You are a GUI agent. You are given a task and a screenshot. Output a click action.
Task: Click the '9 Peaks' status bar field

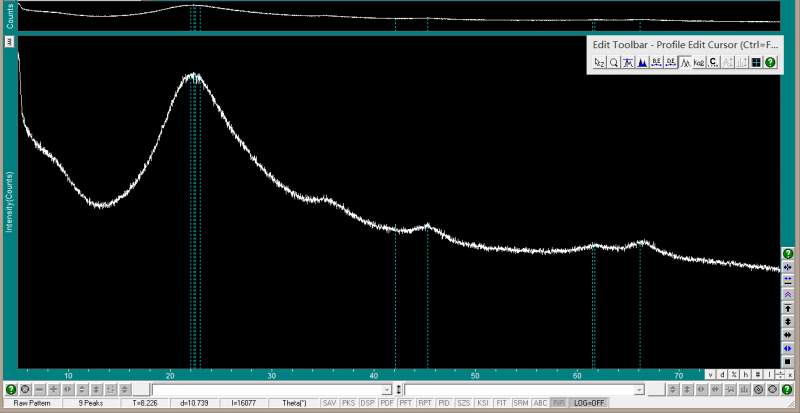[x=91, y=403]
